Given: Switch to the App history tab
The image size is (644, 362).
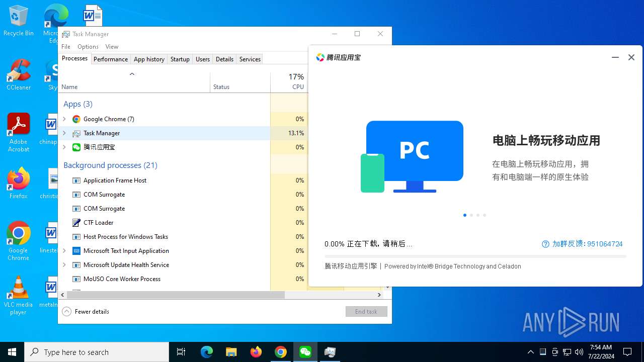Looking at the screenshot, I should (149, 59).
